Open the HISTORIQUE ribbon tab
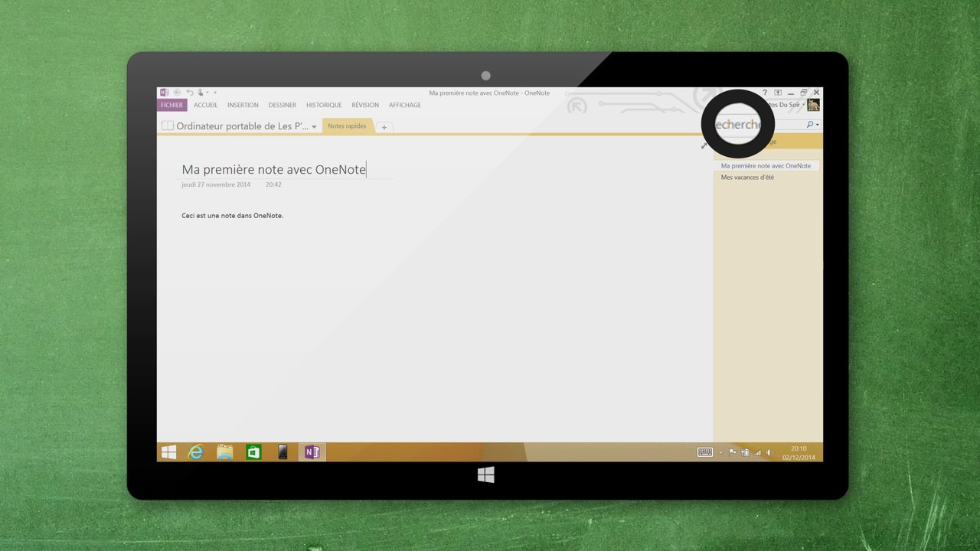 (x=324, y=106)
